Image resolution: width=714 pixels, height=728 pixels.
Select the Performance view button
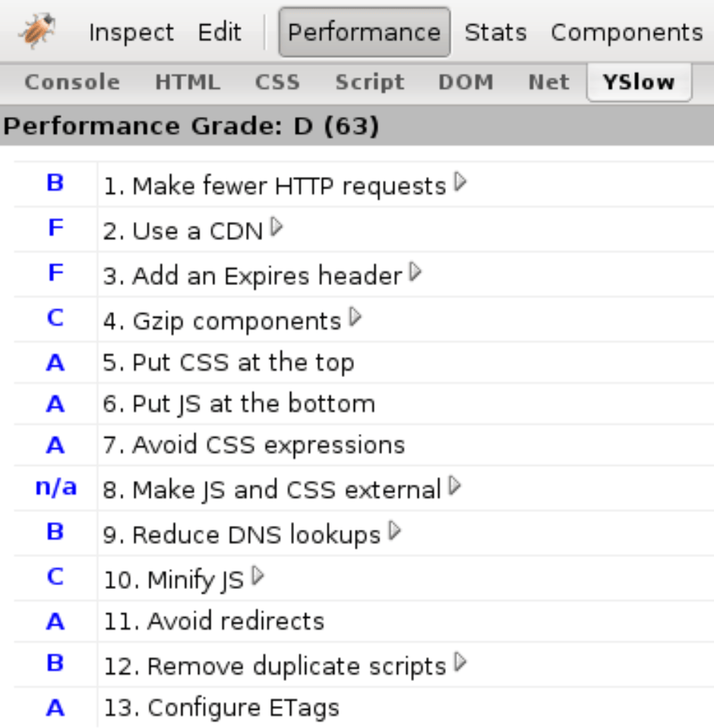coord(364,33)
